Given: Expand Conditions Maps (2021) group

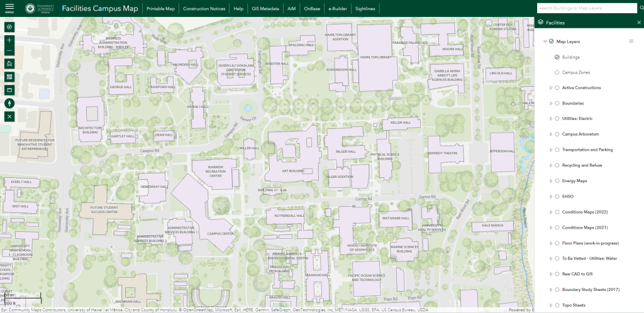Looking at the screenshot, I should (551, 228).
